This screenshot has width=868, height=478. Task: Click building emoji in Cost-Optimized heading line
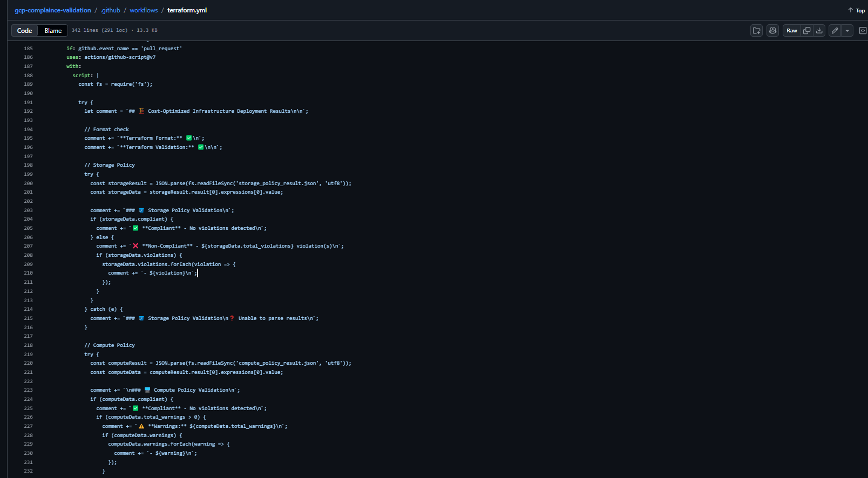[x=141, y=111]
